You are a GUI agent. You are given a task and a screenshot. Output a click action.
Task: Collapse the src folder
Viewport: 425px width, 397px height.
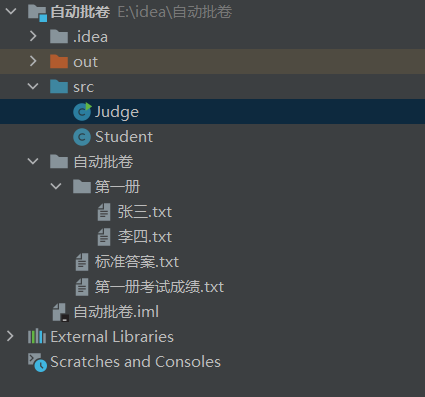click(x=33, y=86)
